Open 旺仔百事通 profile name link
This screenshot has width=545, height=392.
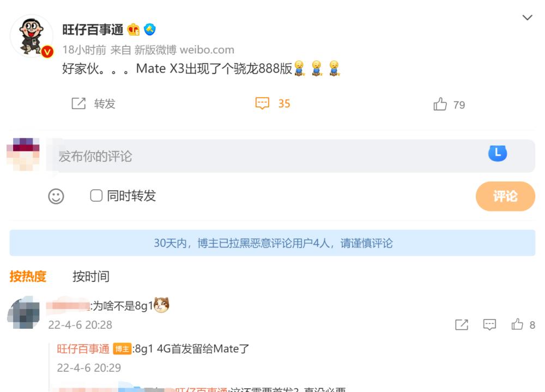coord(93,30)
